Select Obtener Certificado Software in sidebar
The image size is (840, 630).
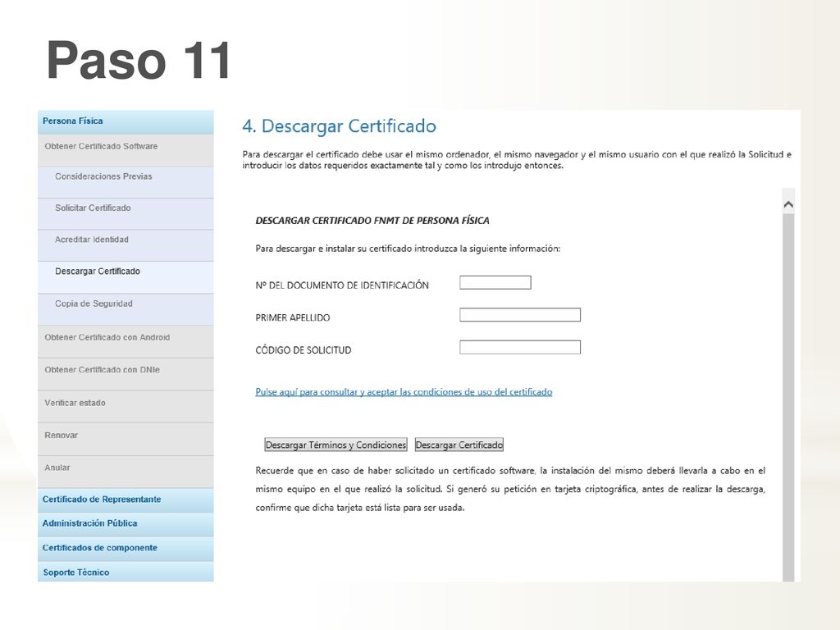pyautogui.click(x=126, y=150)
